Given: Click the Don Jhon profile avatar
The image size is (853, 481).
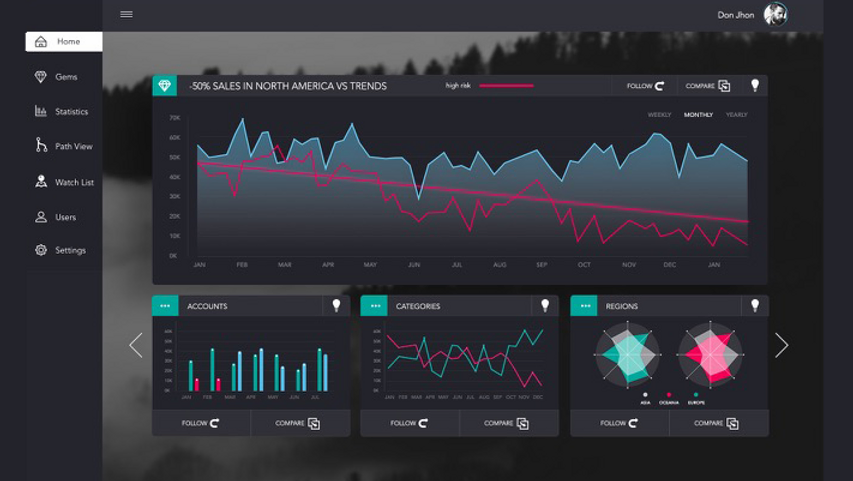Looking at the screenshot, I should [x=775, y=15].
